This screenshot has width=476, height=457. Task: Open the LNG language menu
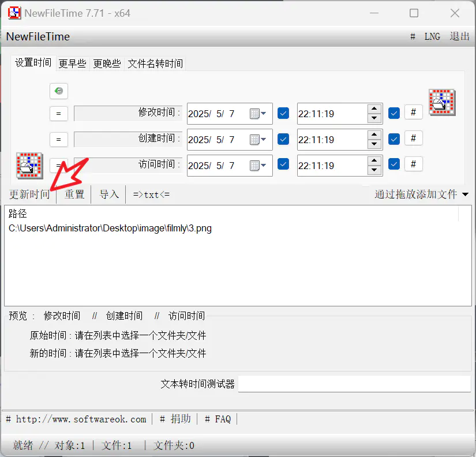[432, 37]
